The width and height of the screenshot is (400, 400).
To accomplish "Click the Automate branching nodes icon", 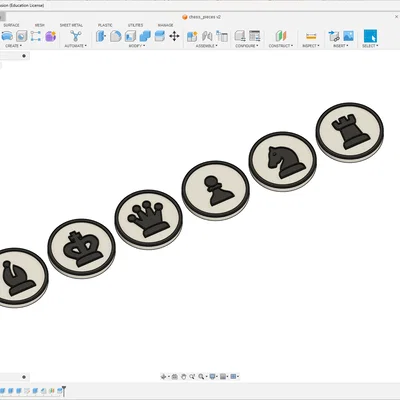I will pyautogui.click(x=76, y=36).
